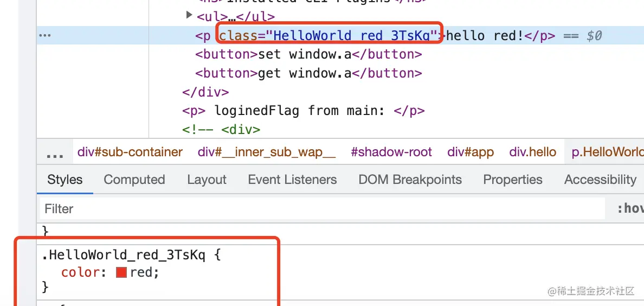Focus the styles Filter input field
This screenshot has width=644, height=306.
323,208
